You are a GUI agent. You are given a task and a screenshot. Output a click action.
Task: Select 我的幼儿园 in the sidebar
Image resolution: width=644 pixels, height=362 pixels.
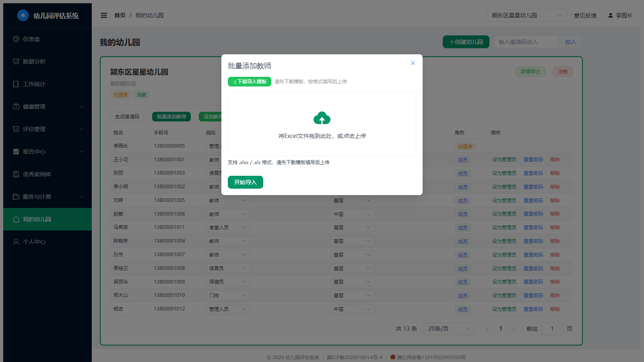[47, 219]
